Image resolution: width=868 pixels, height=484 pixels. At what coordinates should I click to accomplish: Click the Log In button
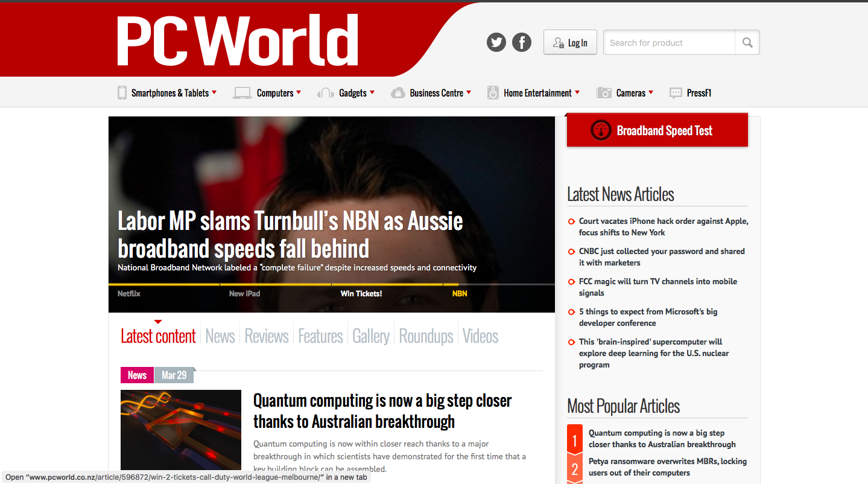point(569,42)
